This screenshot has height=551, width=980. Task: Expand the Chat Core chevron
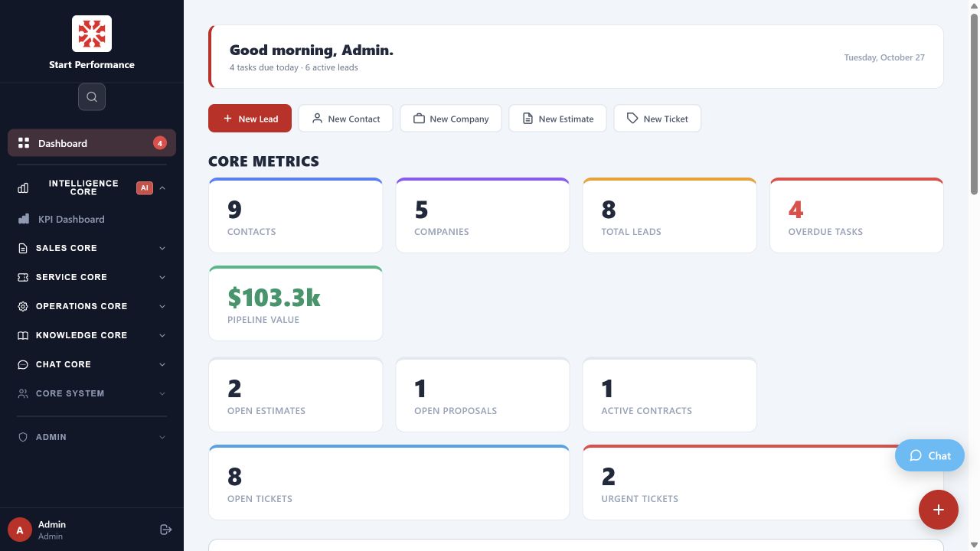[x=162, y=364]
